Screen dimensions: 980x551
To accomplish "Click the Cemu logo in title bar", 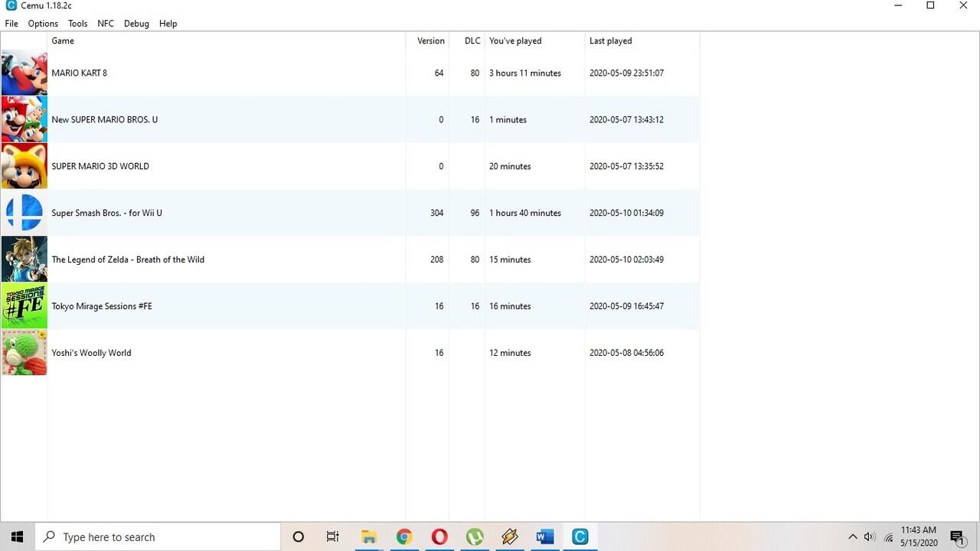I will 11,6.
